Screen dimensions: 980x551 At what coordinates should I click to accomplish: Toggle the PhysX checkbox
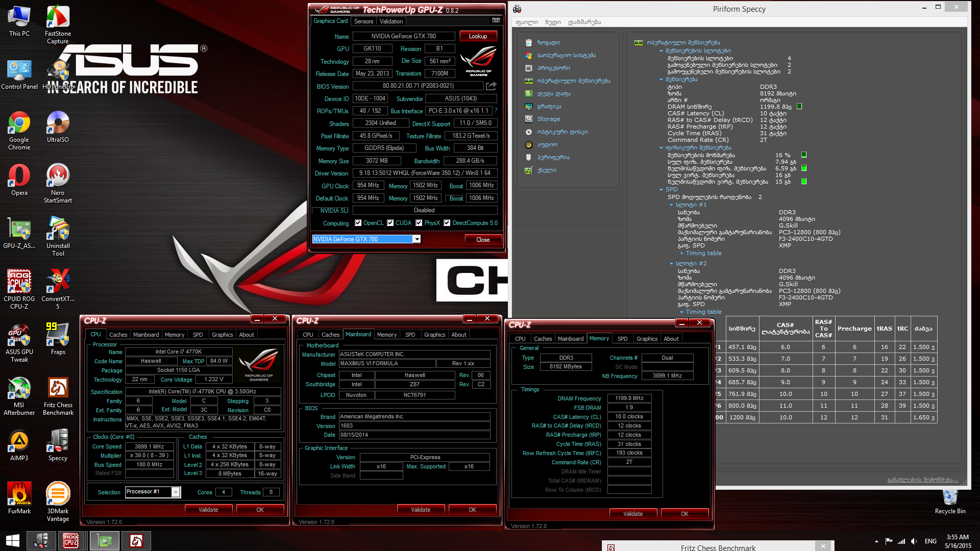click(419, 223)
